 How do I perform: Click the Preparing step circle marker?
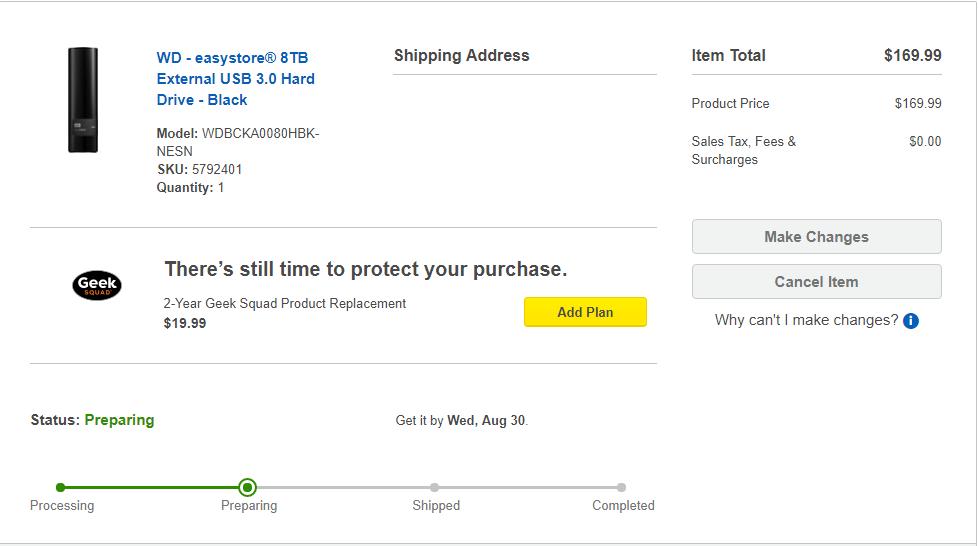pos(248,487)
